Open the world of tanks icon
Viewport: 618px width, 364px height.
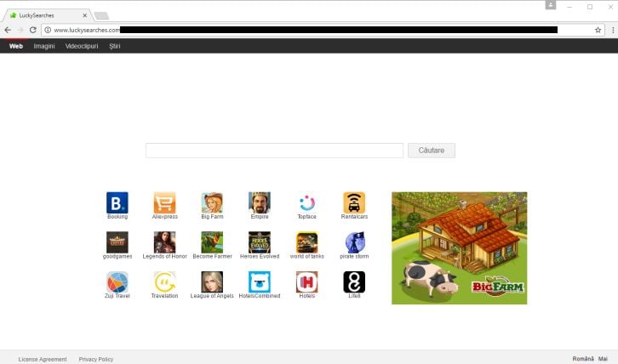coord(306,242)
